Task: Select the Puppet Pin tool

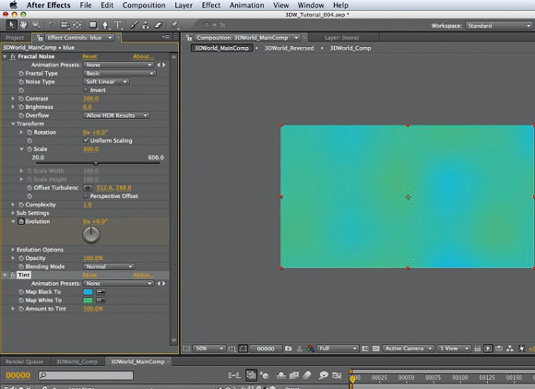Action: [175, 25]
